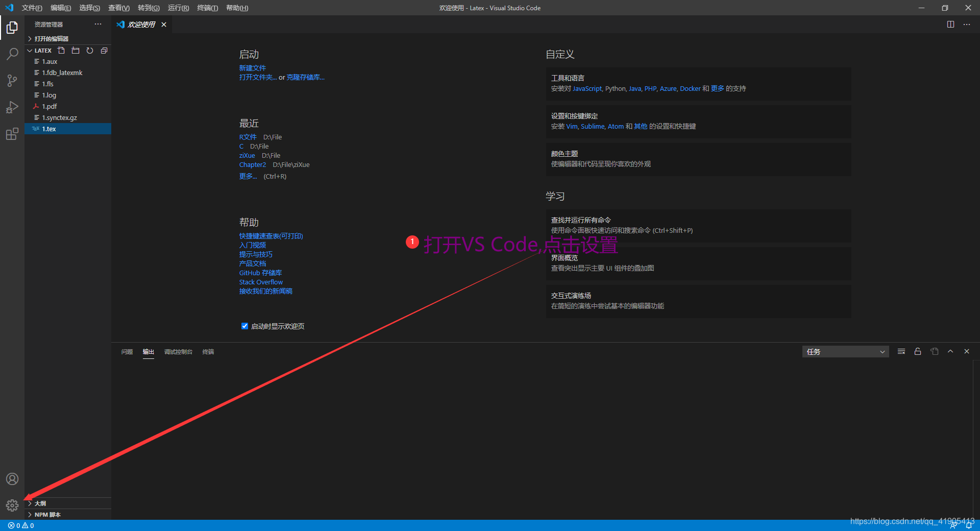Open find and run all commands card
Image resolution: width=980 pixels, height=531 pixels.
(698, 226)
